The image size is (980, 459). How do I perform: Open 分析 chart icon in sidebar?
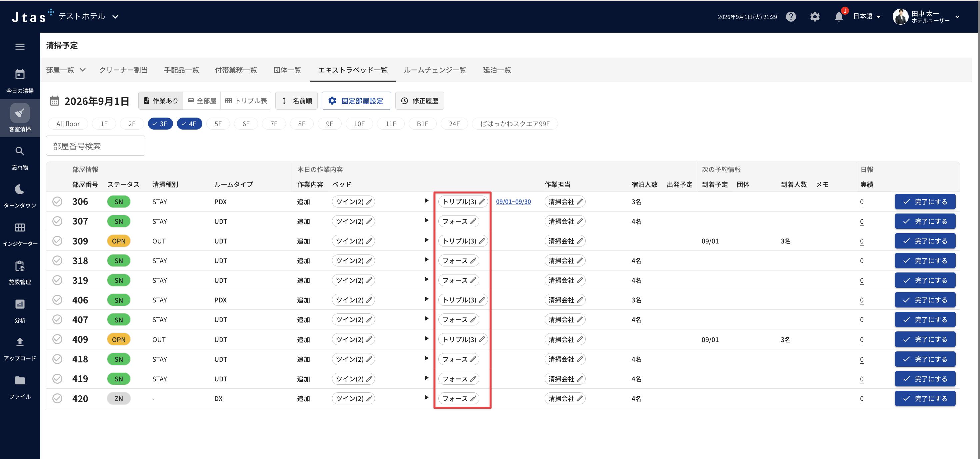coord(20,304)
